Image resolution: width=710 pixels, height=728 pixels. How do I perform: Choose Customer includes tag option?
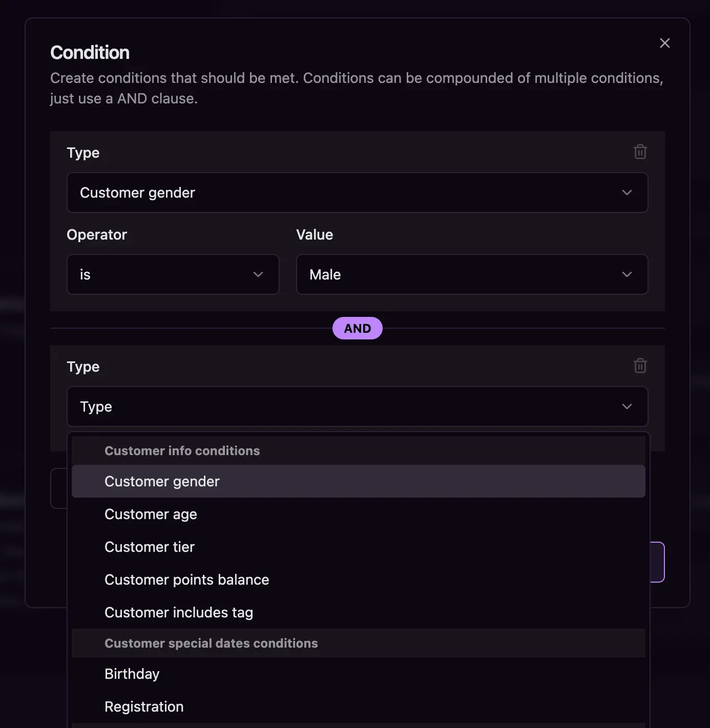[179, 612]
